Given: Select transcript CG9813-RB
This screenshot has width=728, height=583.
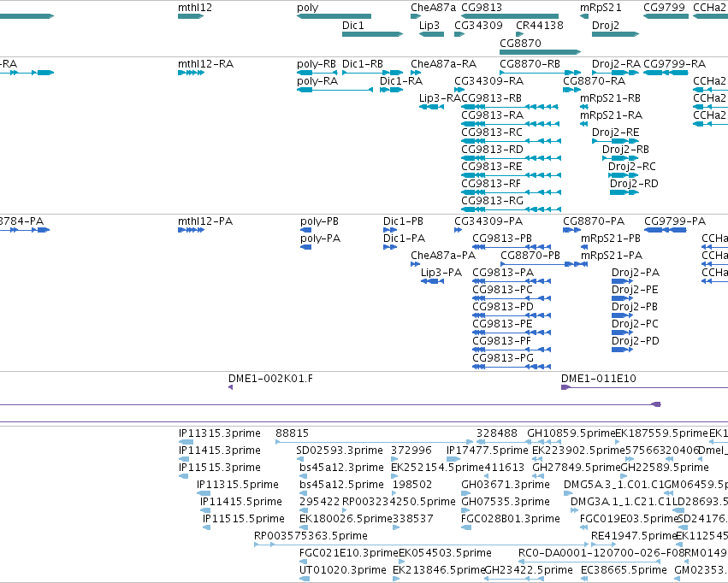Looking at the screenshot, I should 491,98.
